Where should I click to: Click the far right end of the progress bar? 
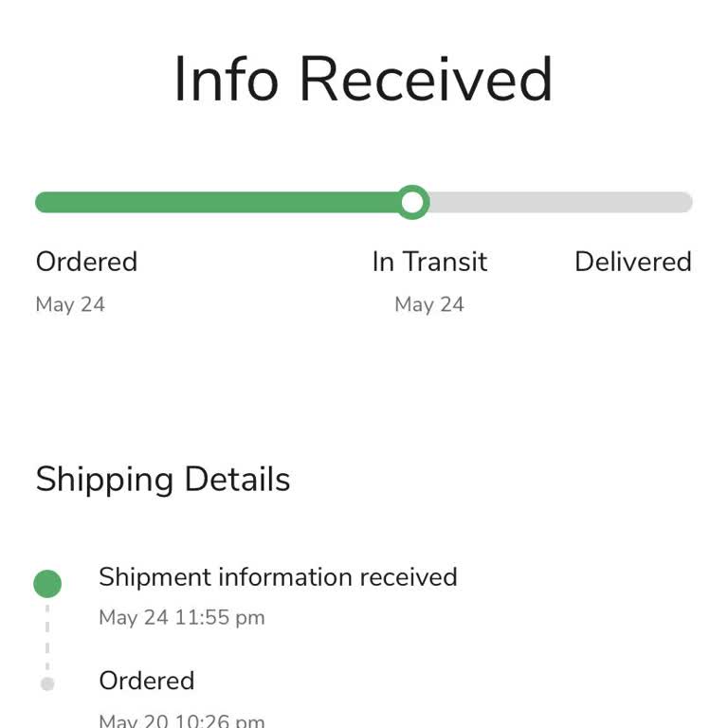(x=685, y=202)
